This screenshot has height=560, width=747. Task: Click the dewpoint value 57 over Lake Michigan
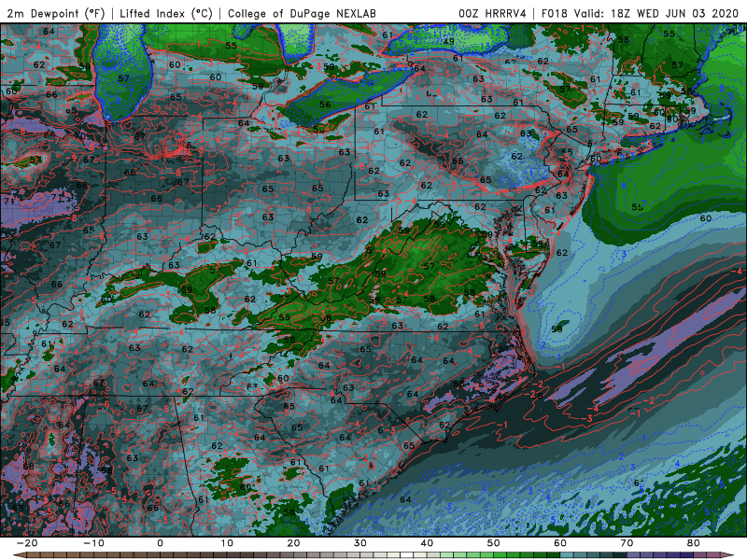click(x=123, y=78)
